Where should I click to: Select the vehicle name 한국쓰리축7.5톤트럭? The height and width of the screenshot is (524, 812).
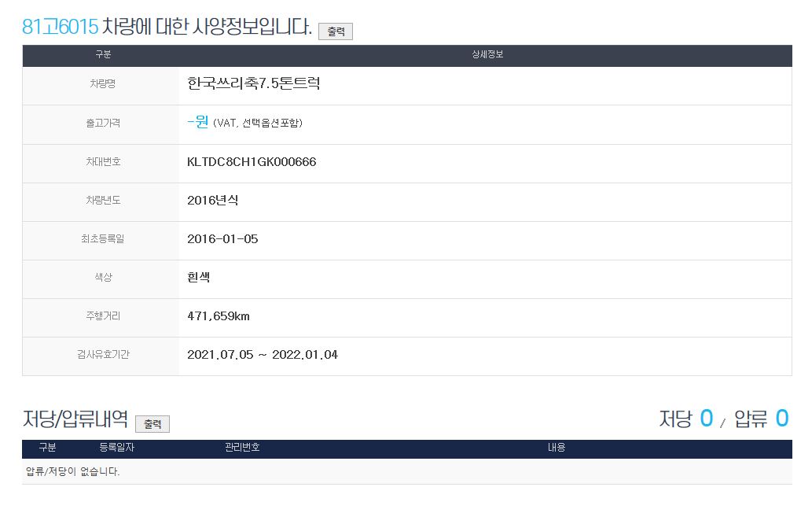point(253,84)
